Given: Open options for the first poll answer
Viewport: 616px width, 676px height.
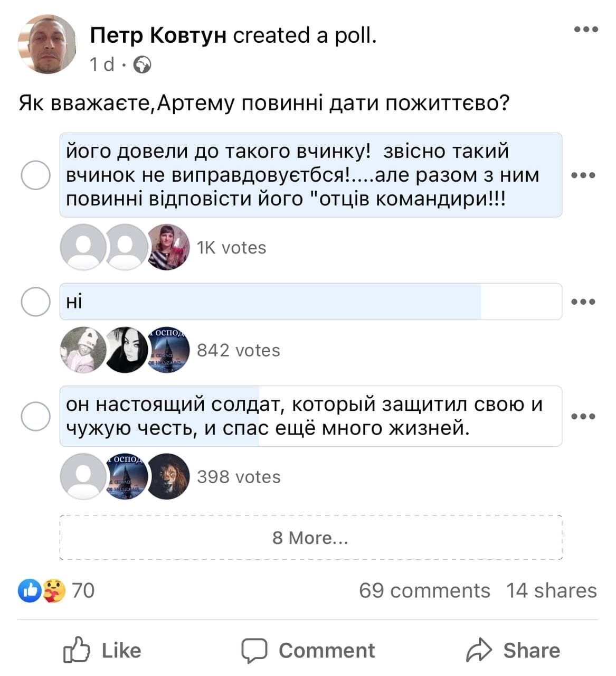Looking at the screenshot, I should 583,175.
